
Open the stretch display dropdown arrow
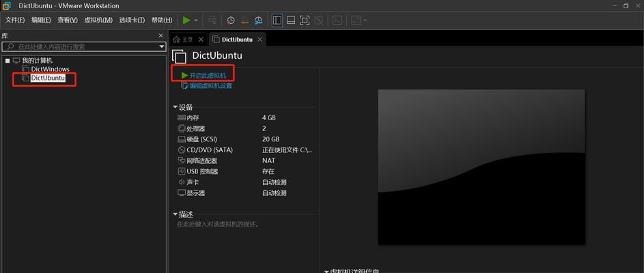coord(365,20)
